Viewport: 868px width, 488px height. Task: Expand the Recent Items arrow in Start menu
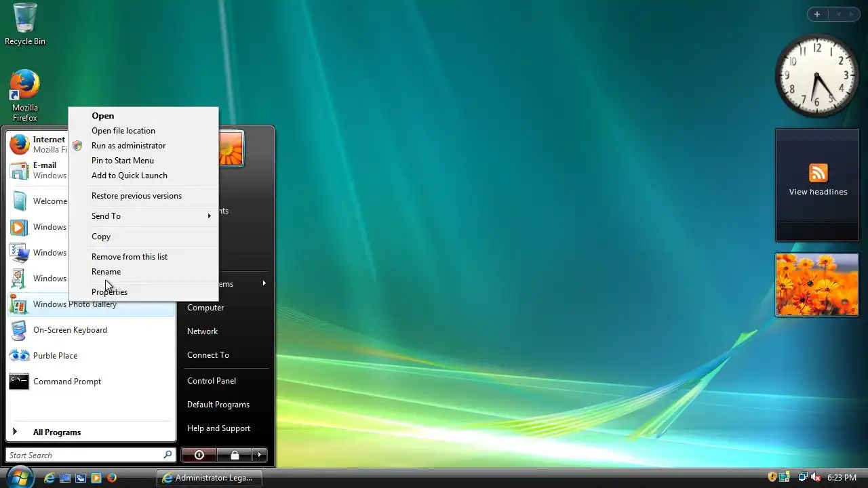tap(264, 283)
